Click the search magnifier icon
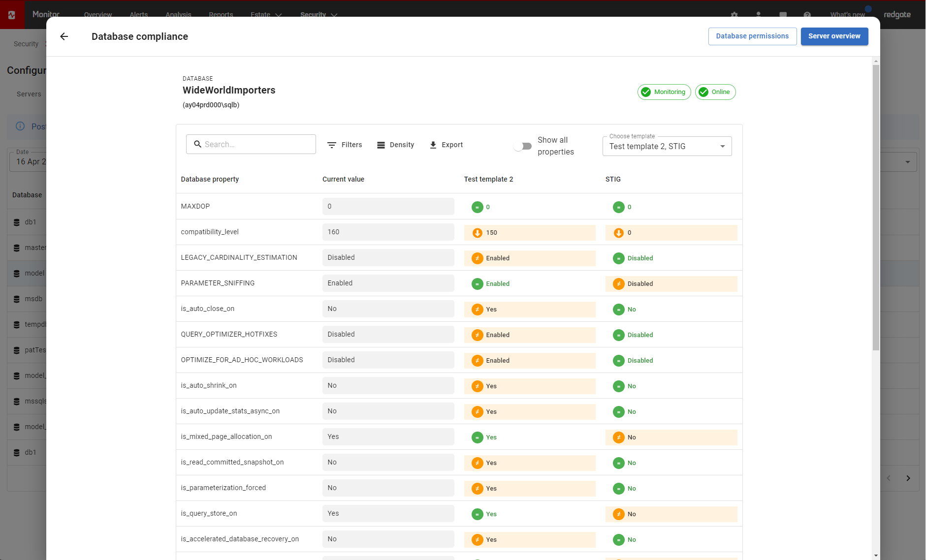This screenshot has width=926, height=560. pyautogui.click(x=197, y=144)
